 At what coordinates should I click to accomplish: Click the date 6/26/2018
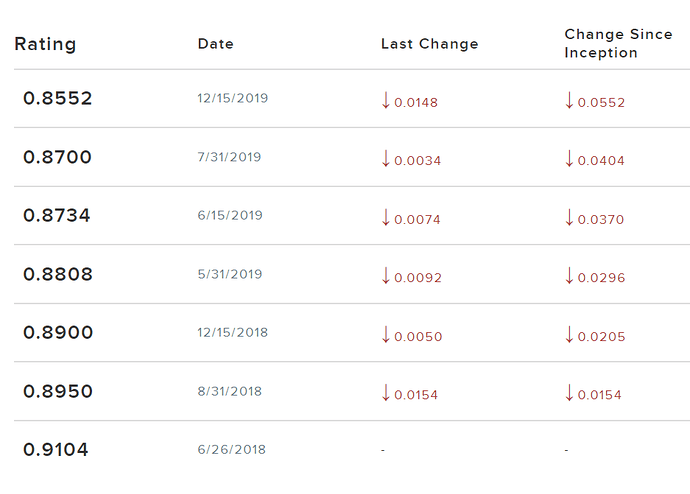click(x=231, y=449)
